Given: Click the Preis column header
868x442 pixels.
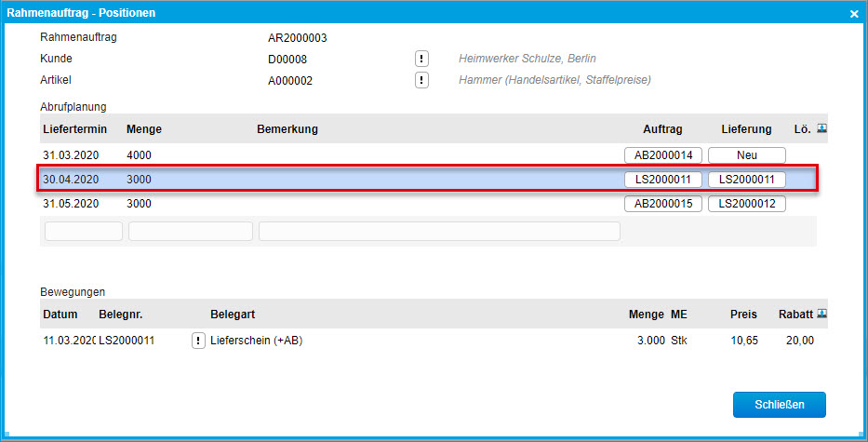Looking at the screenshot, I should (743, 315).
